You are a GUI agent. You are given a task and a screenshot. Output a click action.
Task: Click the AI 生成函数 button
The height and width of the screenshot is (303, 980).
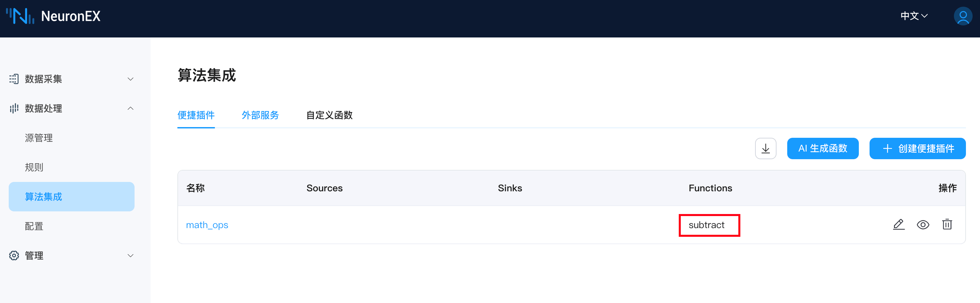tap(822, 148)
